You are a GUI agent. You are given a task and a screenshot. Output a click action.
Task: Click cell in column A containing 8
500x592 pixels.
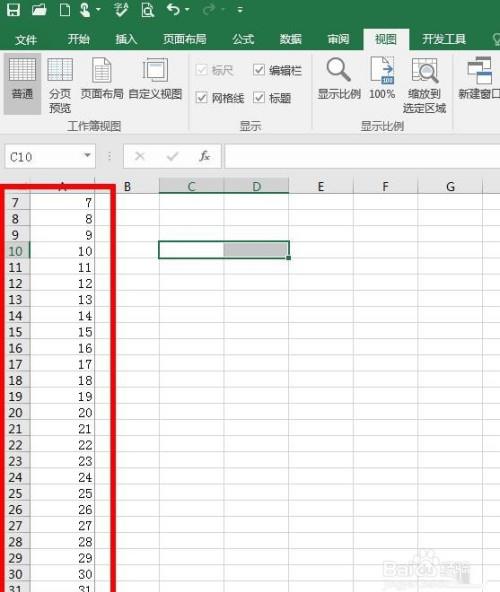(x=62, y=219)
